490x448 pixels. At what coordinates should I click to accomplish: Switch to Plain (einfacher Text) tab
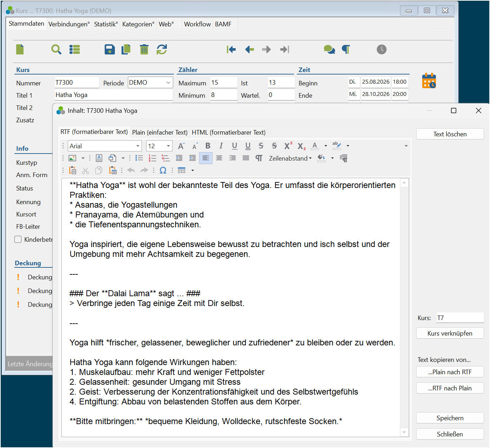coord(160,132)
